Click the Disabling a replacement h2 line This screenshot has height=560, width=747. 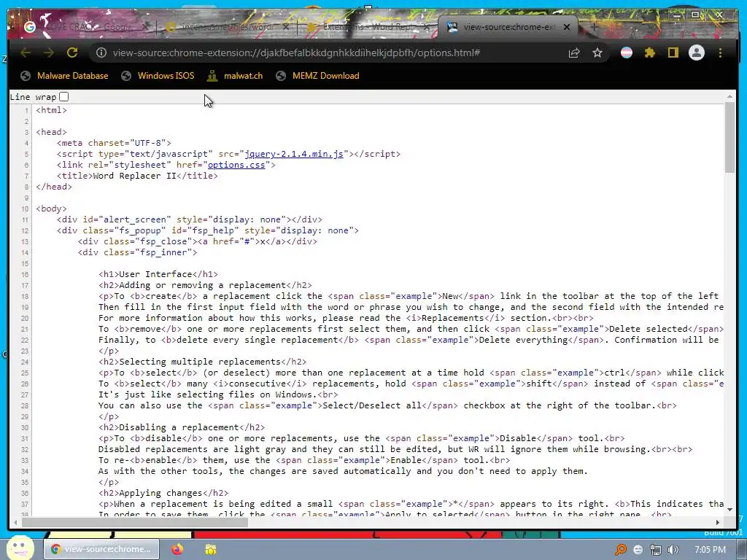(x=182, y=427)
